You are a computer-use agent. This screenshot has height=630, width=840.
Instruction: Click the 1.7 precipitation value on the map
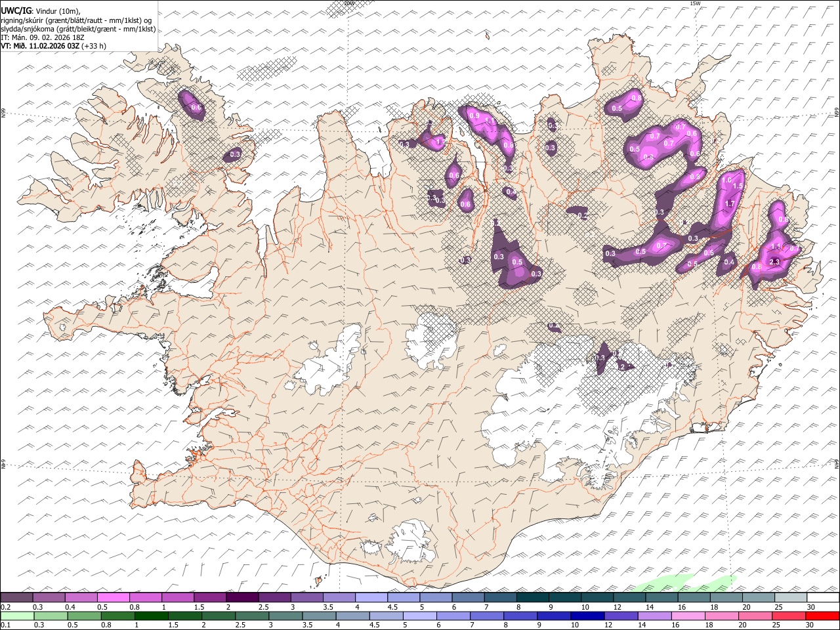(730, 204)
